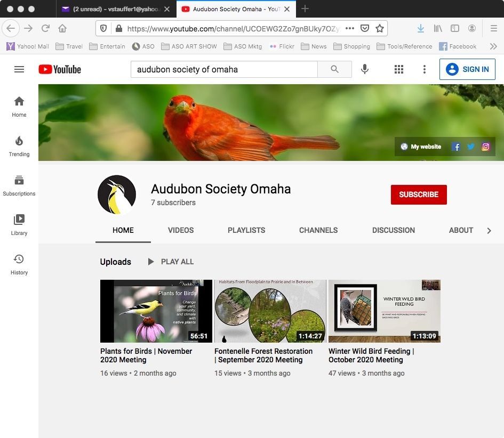View site security padlock info
Image resolution: width=504 pixels, height=438 pixels.
pos(119,28)
